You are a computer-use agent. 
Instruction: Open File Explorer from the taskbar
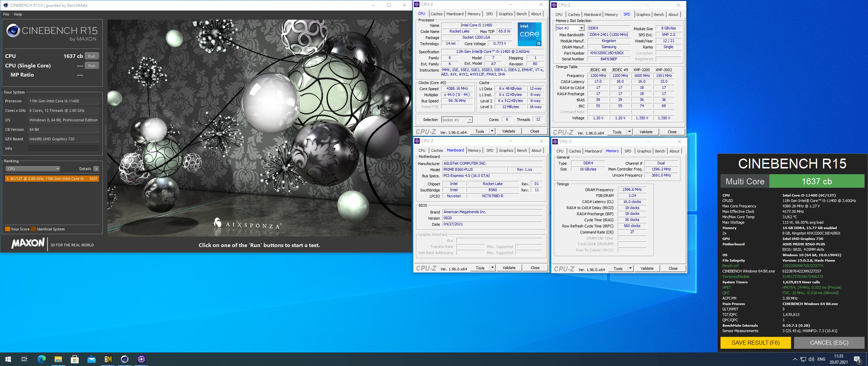[x=58, y=359]
